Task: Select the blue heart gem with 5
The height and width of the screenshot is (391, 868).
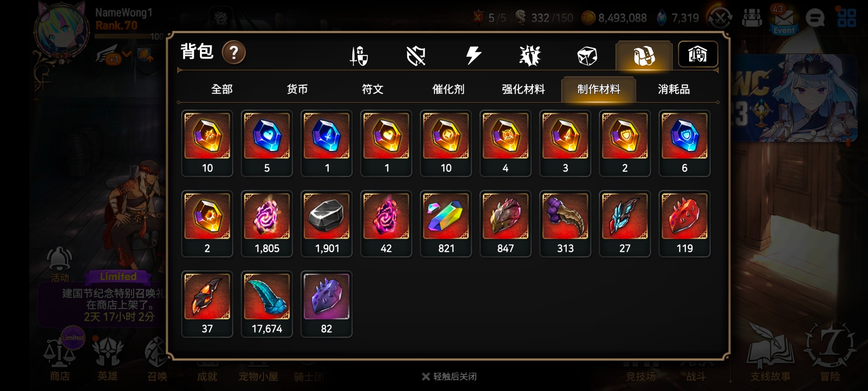Action: (x=267, y=143)
